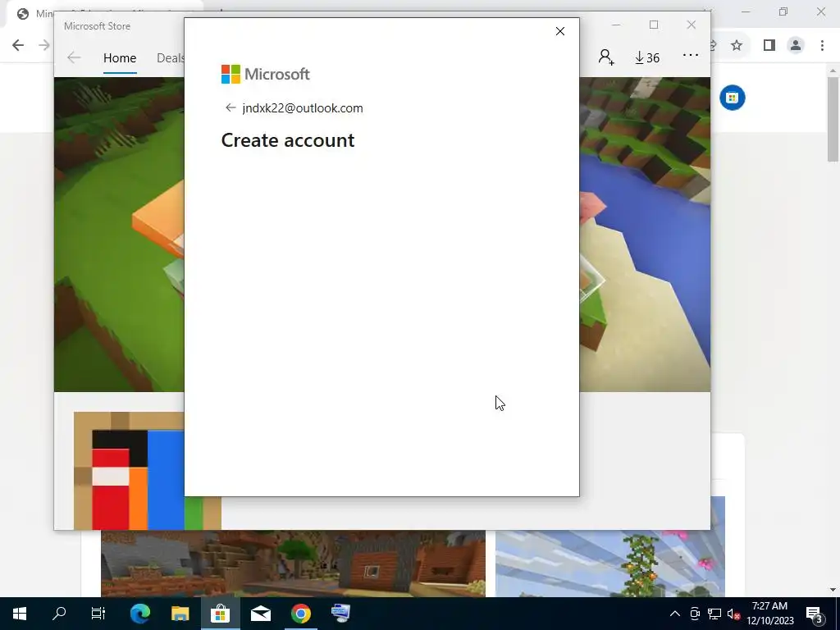The width and height of the screenshot is (840, 630).
Task: Maximize the Microsoft Store window
Action: 654,25
